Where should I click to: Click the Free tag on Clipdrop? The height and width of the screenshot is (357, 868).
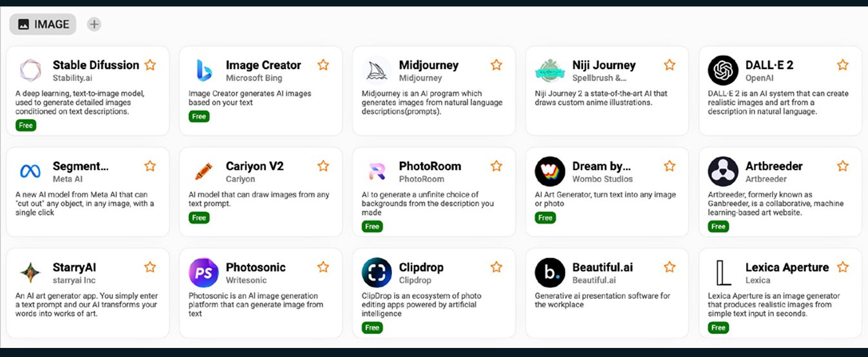tap(372, 327)
